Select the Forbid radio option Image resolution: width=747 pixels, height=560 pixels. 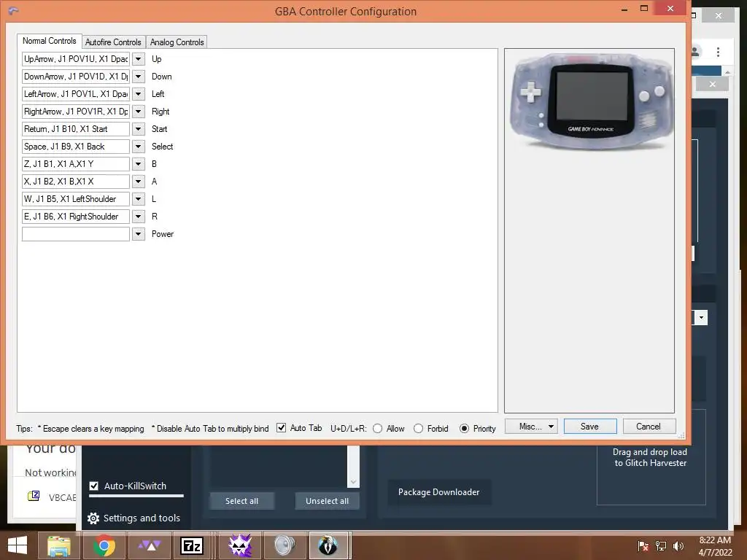pyautogui.click(x=418, y=429)
